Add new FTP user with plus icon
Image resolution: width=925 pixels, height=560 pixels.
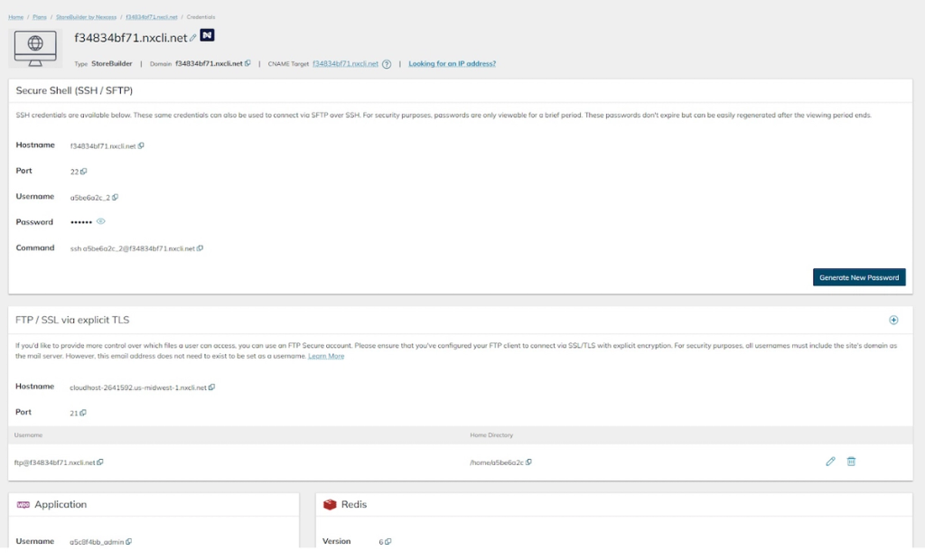tap(893, 319)
